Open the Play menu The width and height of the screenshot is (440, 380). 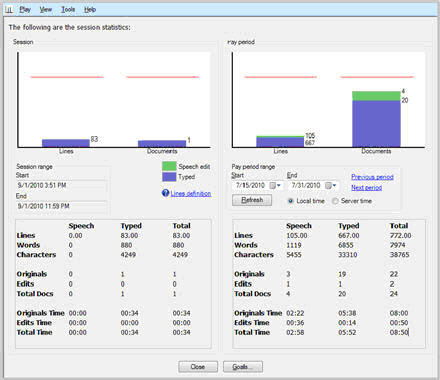[x=25, y=10]
